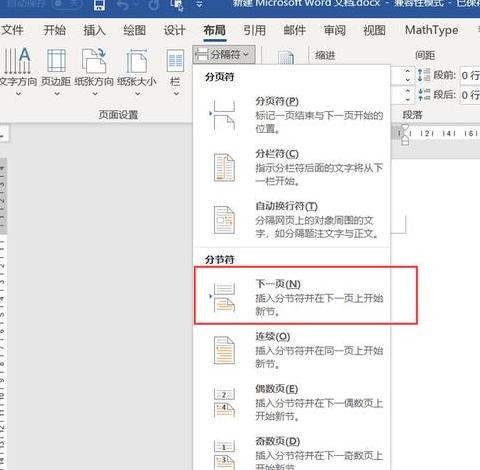Increase the upper indent spinner value

pyautogui.click(x=407, y=72)
